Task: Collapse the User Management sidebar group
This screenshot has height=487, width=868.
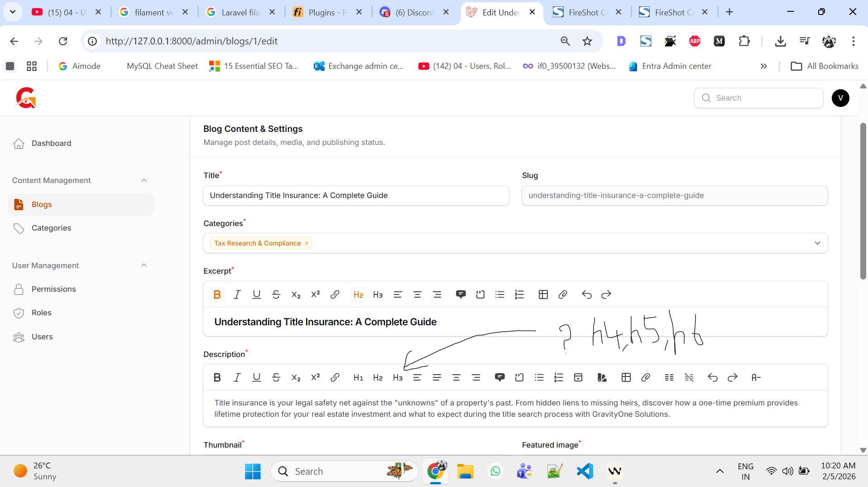Action: [x=144, y=265]
